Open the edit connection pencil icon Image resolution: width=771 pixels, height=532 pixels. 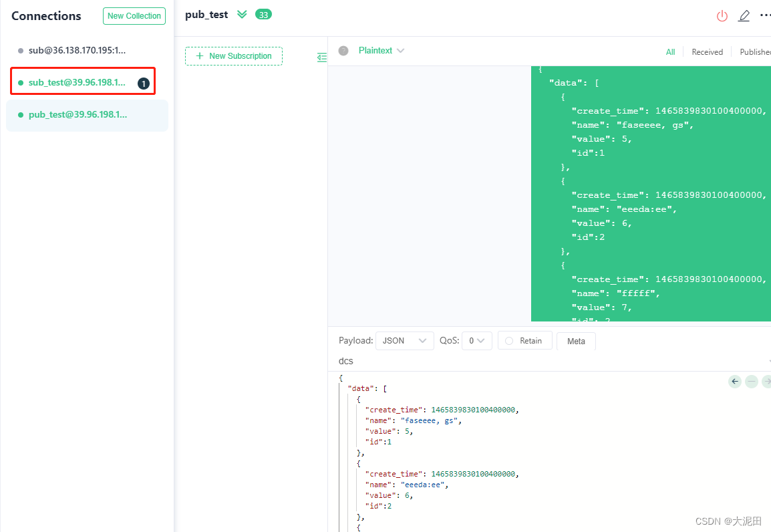[x=744, y=16]
